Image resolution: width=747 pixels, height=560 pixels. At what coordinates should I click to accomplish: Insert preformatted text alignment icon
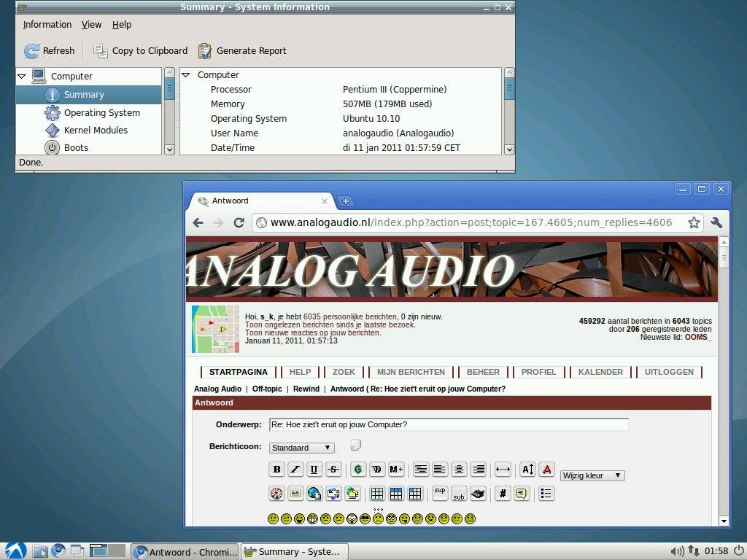click(420, 470)
